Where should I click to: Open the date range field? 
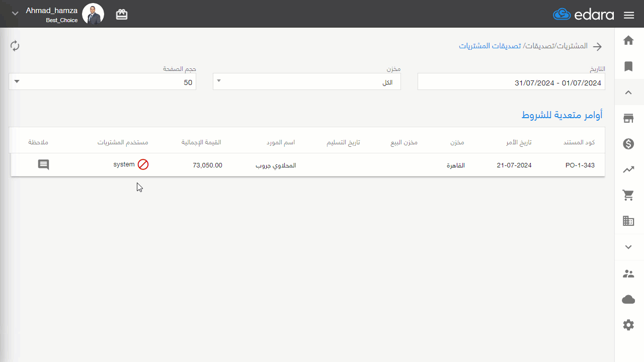coord(511,82)
